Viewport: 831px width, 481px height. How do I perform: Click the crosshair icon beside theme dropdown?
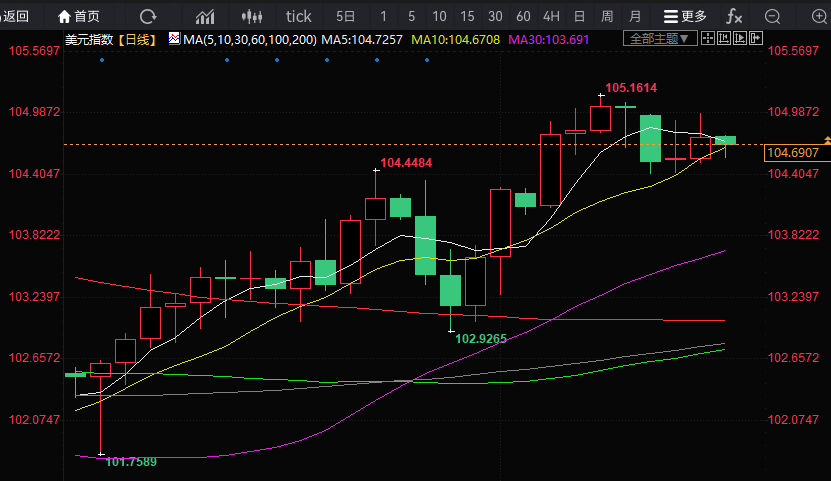point(708,39)
